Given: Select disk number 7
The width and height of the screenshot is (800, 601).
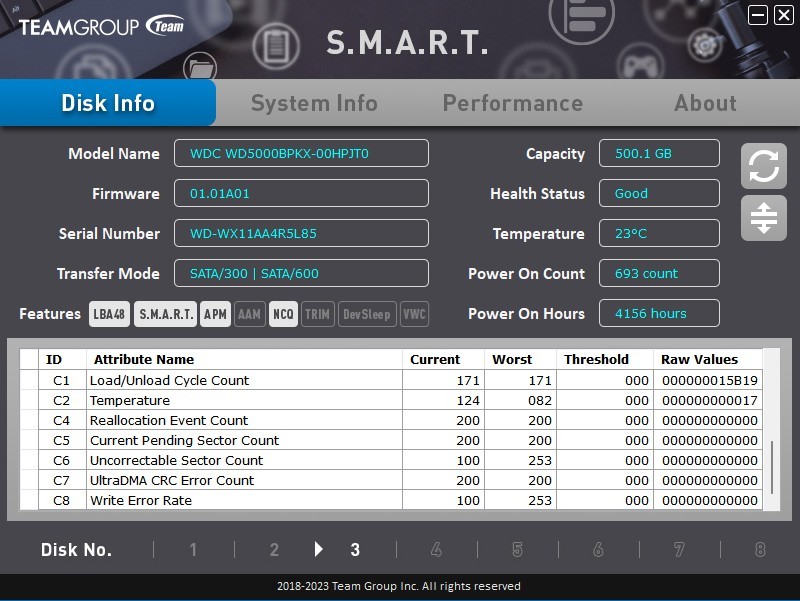Looking at the screenshot, I should pos(679,549).
